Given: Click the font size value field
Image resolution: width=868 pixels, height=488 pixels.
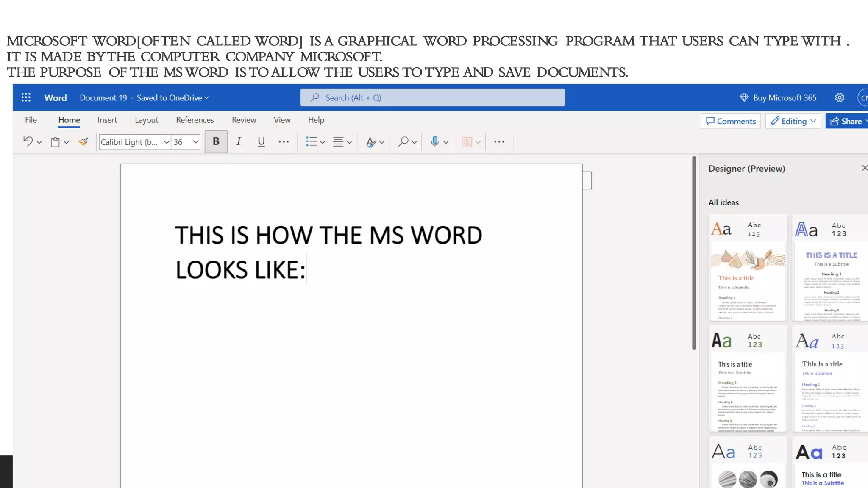Looking at the screenshot, I should (x=181, y=142).
